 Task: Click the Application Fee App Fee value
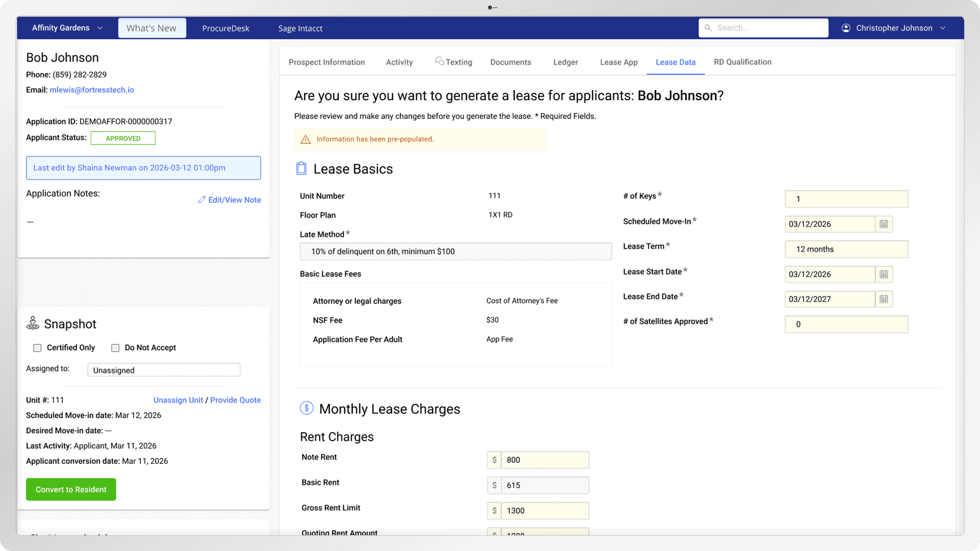(x=500, y=339)
